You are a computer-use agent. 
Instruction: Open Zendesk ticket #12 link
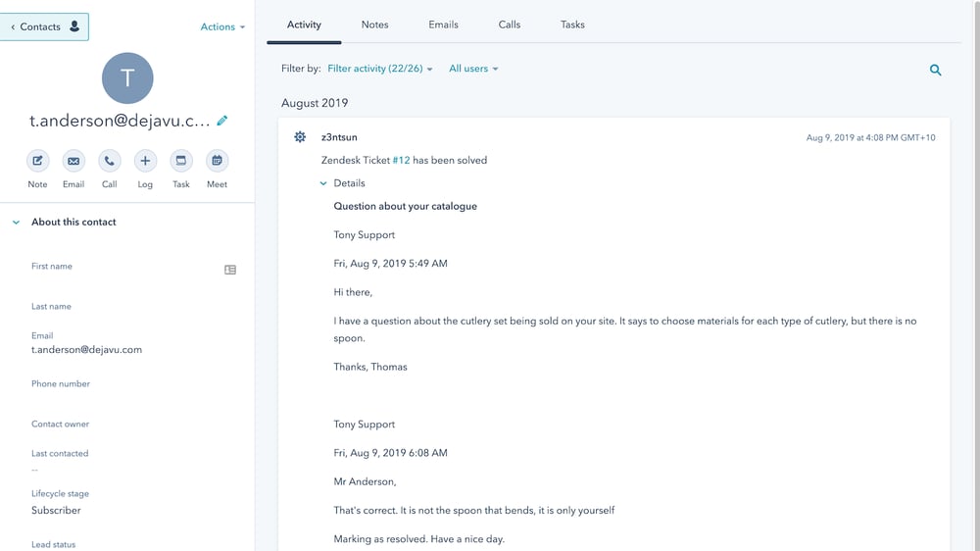point(401,160)
